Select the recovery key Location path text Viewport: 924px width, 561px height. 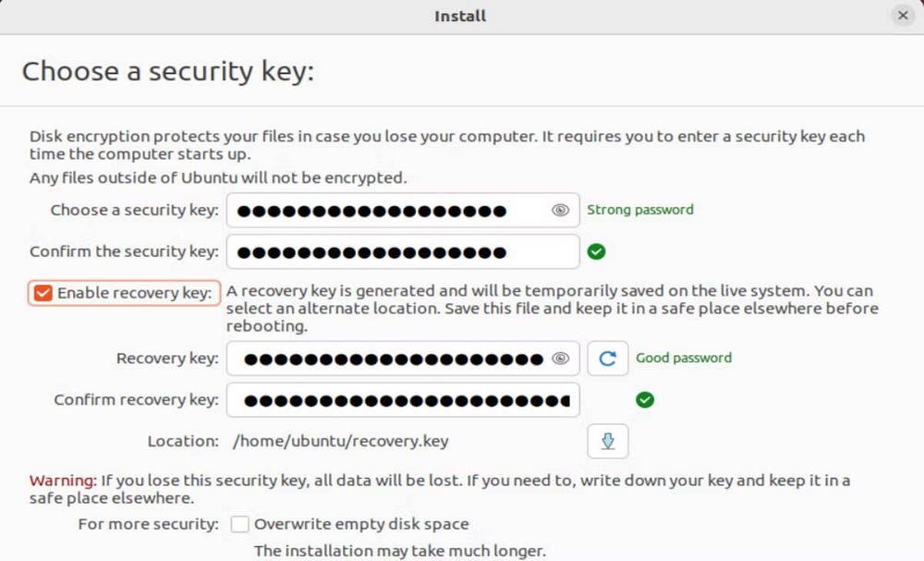pyautogui.click(x=343, y=441)
